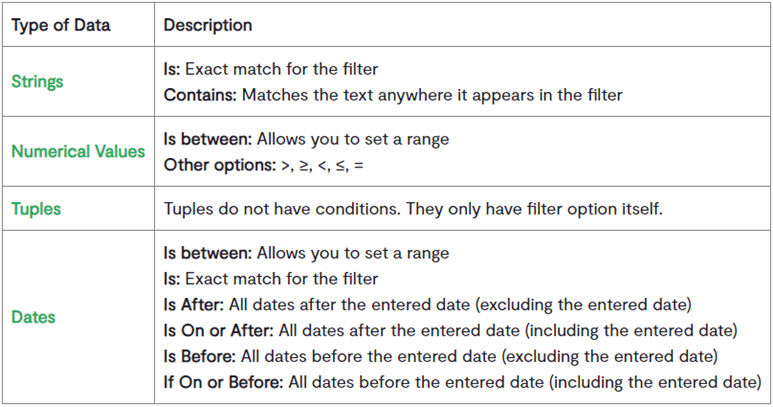Viewport: 773px width, 407px height.
Task: Click the 'Other options:' bold text
Action: 220,165
